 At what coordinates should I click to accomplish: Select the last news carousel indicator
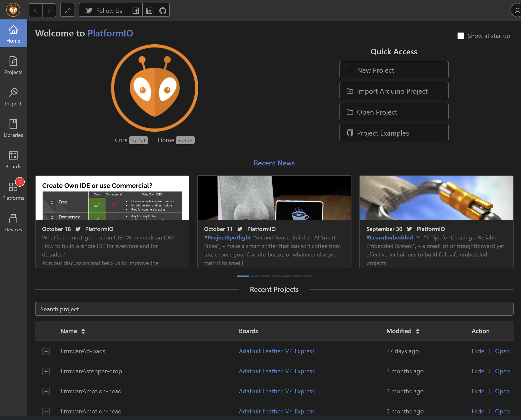[308, 276]
